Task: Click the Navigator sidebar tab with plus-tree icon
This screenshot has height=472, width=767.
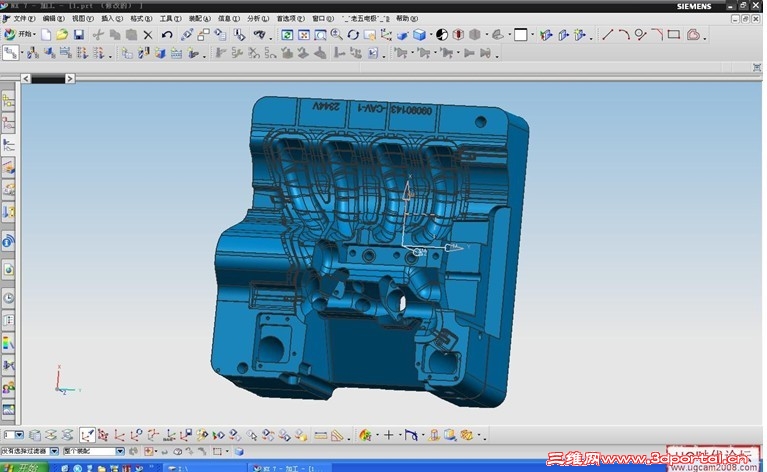Action: click(x=8, y=102)
